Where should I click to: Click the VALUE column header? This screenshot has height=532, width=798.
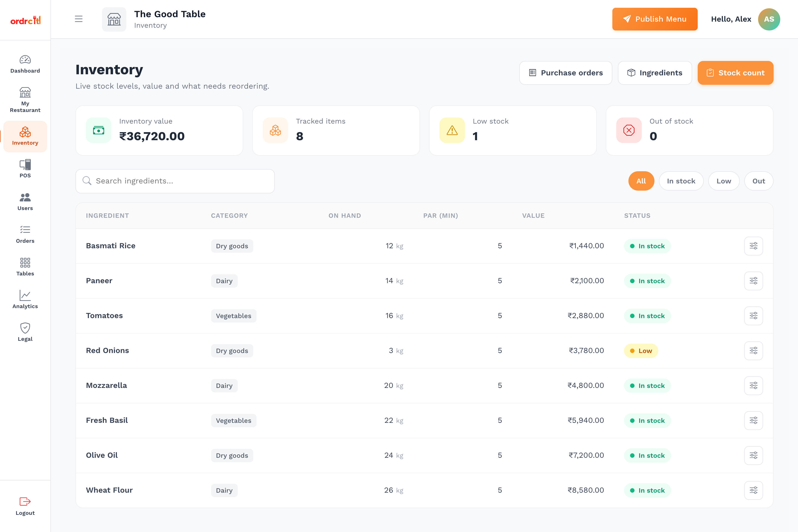[533, 216]
